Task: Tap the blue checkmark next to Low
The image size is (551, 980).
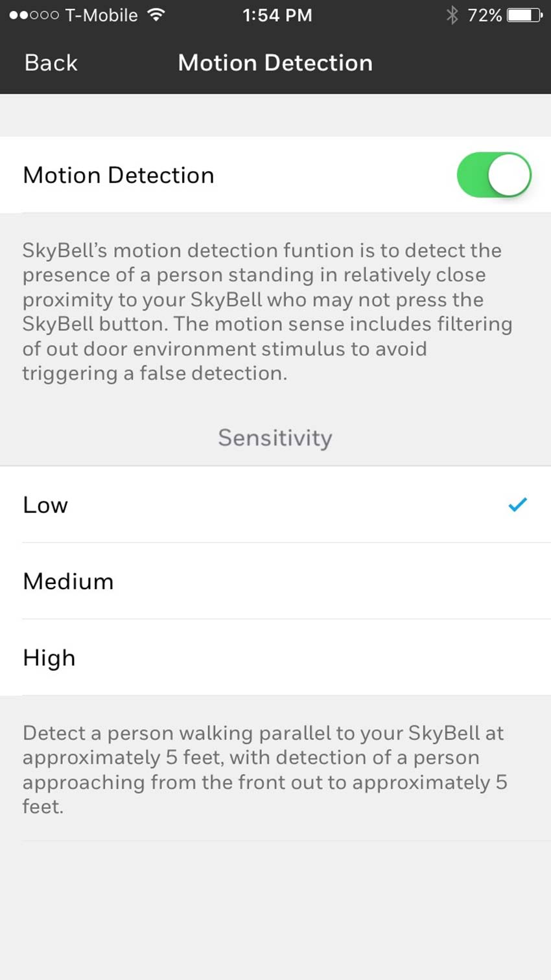Action: (x=517, y=504)
